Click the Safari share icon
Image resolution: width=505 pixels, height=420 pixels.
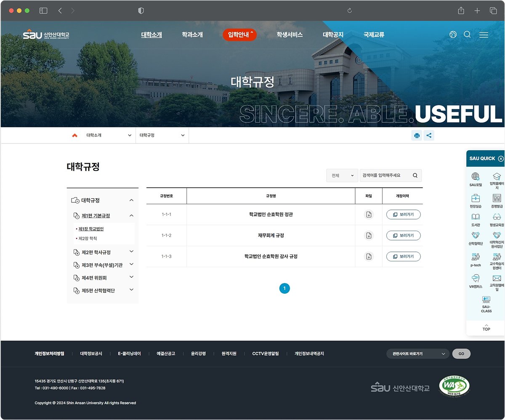click(461, 11)
